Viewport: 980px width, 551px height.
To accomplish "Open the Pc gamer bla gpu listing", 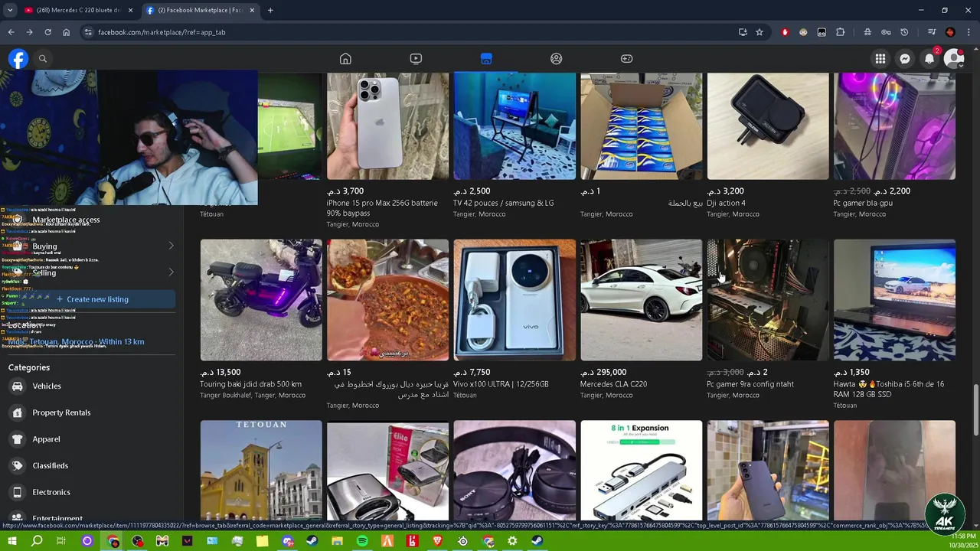I will 894,145.
